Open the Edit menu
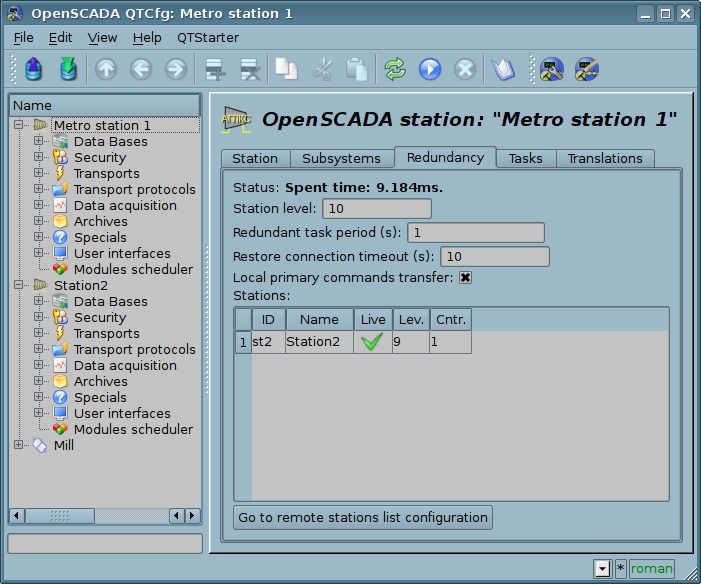The height and width of the screenshot is (584, 701). point(60,38)
